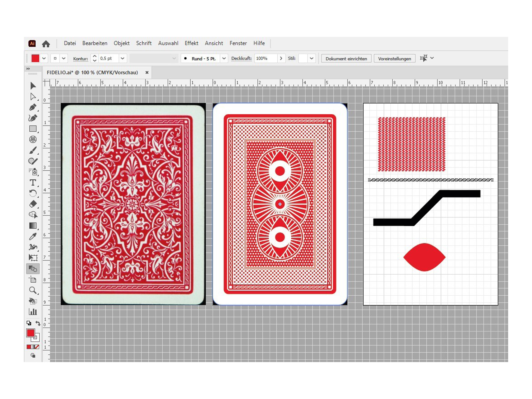Select the Shaper tool

coord(33,161)
